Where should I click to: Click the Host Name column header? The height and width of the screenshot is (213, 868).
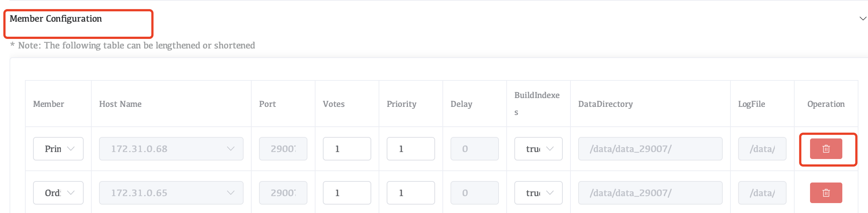pyautogui.click(x=120, y=104)
